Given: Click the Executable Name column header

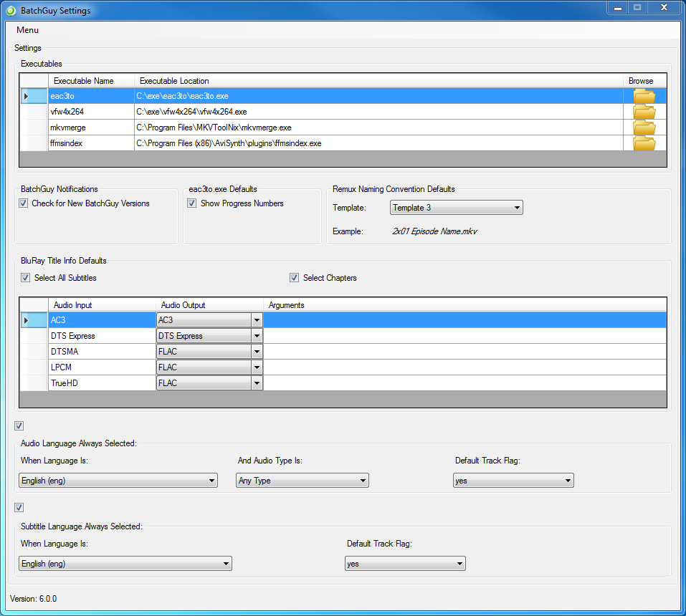Looking at the screenshot, I should coord(91,81).
